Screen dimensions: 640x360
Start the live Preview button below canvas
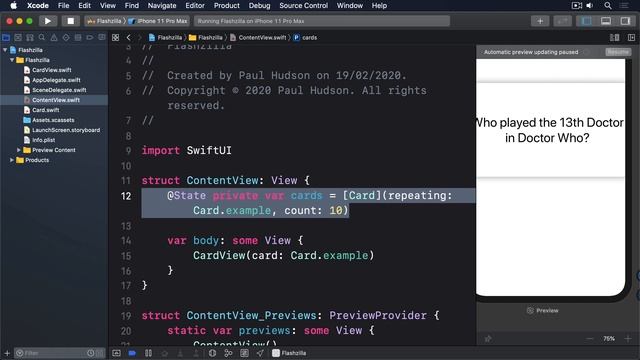tap(542, 311)
